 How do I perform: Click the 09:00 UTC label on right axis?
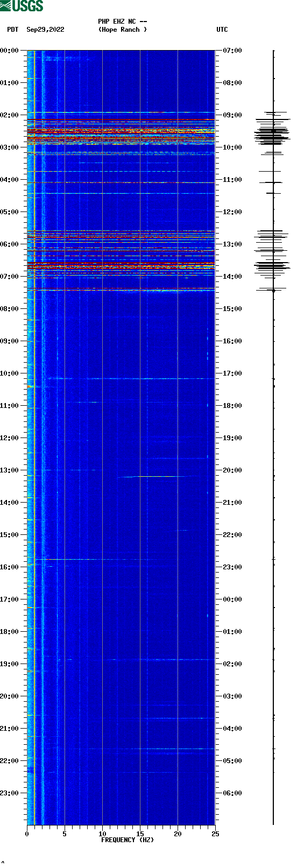pos(232,115)
